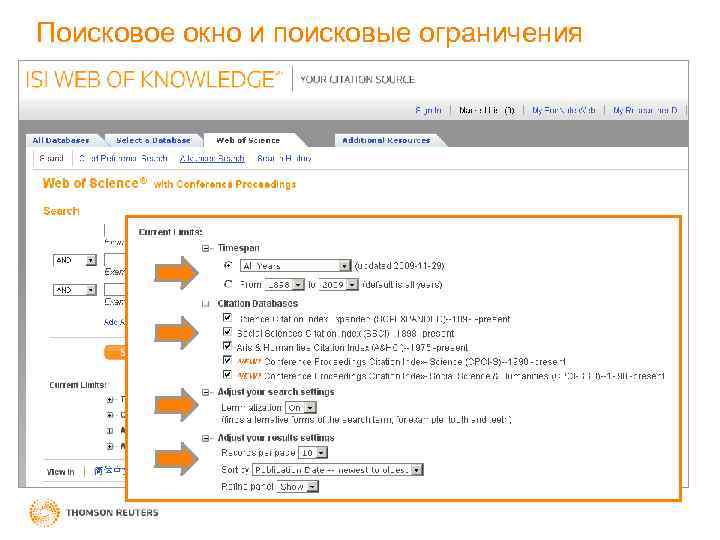Collapse Adjust your results settings section
Image resolution: width=720 pixels, height=540 pixels.
(x=206, y=439)
